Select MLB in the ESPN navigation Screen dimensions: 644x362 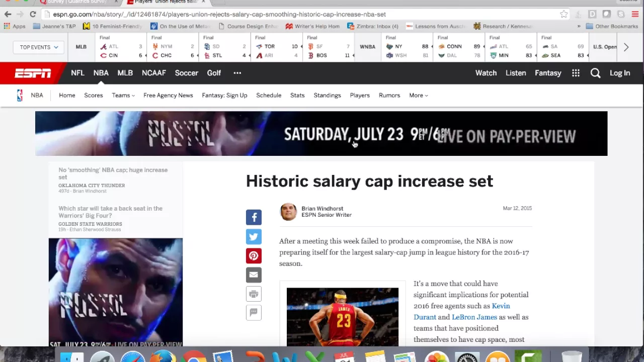(x=125, y=73)
